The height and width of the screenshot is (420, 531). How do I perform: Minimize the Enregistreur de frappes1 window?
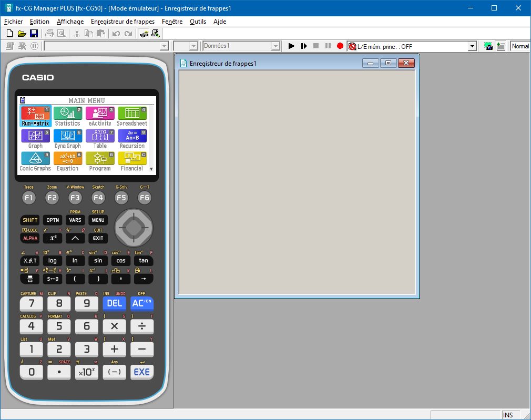click(x=370, y=63)
